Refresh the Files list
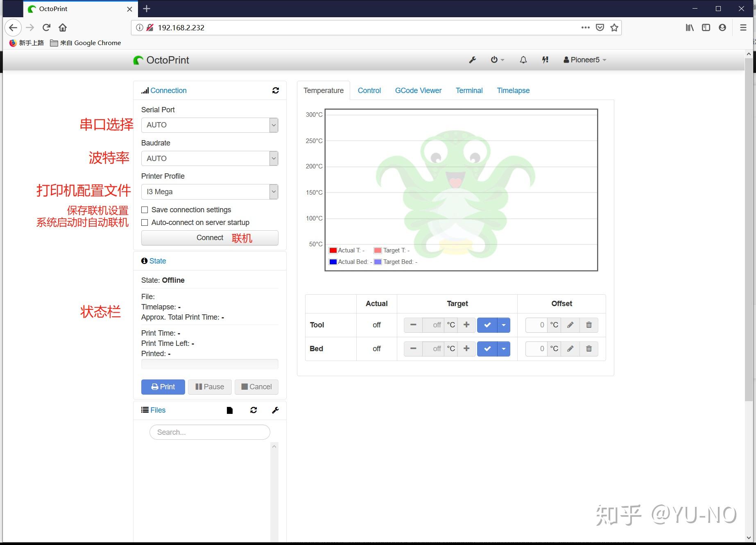 coord(254,410)
